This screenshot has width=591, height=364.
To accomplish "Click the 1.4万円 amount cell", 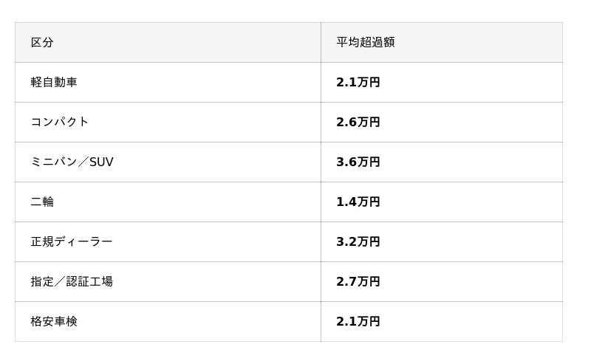I will pyautogui.click(x=358, y=202).
